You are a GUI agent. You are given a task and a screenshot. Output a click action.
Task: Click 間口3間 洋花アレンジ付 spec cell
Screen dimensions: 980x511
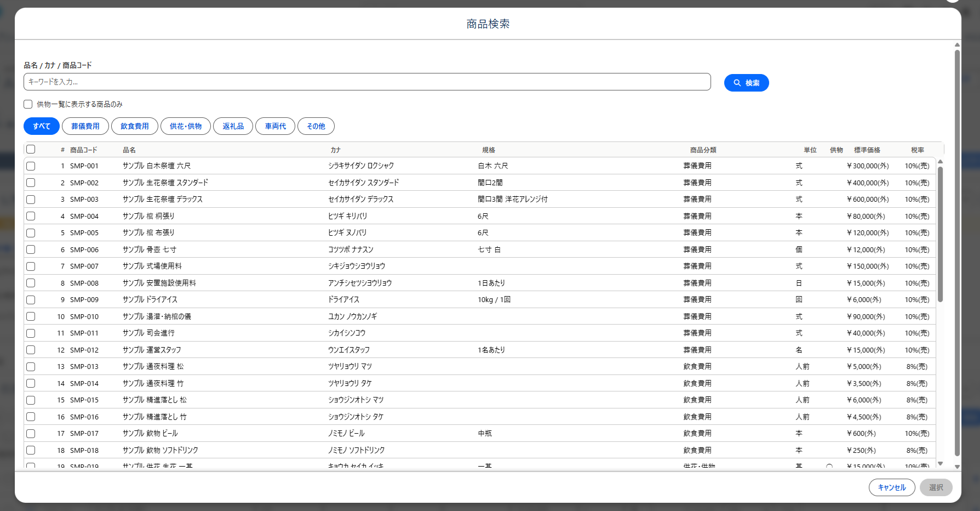coord(513,199)
